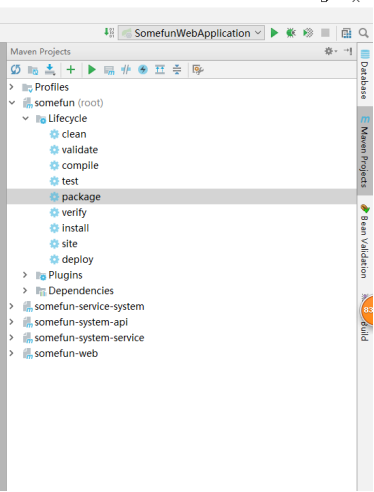Click the orange 83 floating badge
Viewport: 374px width, 492px height.
click(367, 310)
